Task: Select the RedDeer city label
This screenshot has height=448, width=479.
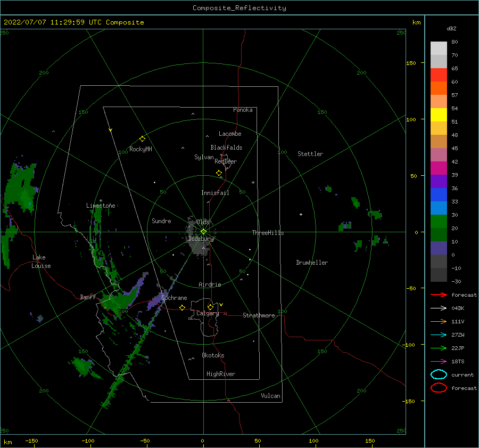Action: (226, 161)
